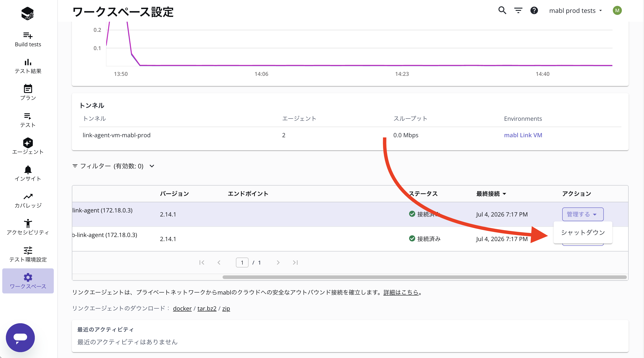
Task: Open mabl prod tests workspace dropdown
Action: coord(575,10)
